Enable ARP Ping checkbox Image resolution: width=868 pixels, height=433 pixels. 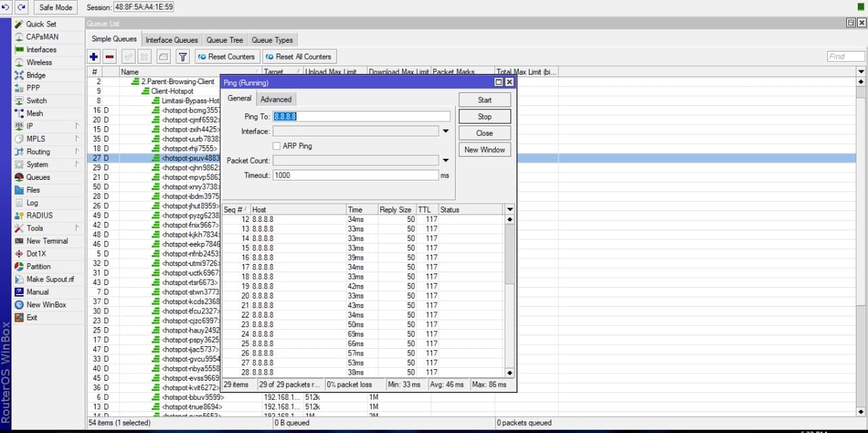[277, 146]
